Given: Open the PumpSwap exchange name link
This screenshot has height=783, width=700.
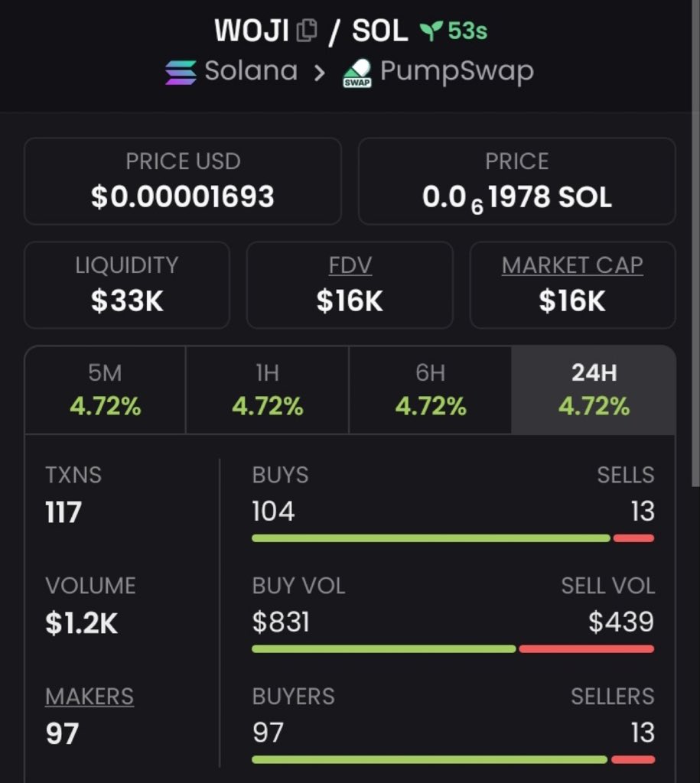Looking at the screenshot, I should pyautogui.click(x=457, y=71).
